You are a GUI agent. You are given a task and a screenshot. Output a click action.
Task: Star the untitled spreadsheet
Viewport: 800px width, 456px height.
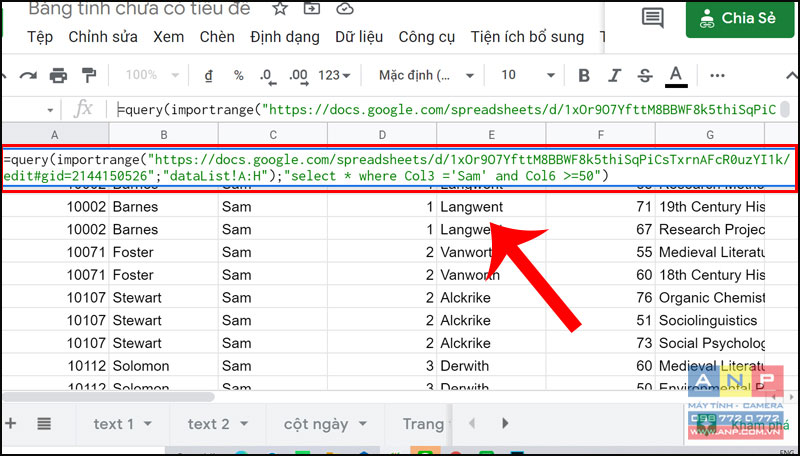[x=280, y=8]
